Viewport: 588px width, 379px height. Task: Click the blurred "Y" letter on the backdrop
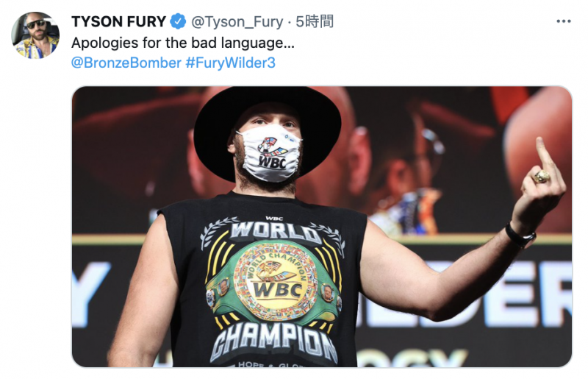[x=89, y=293]
